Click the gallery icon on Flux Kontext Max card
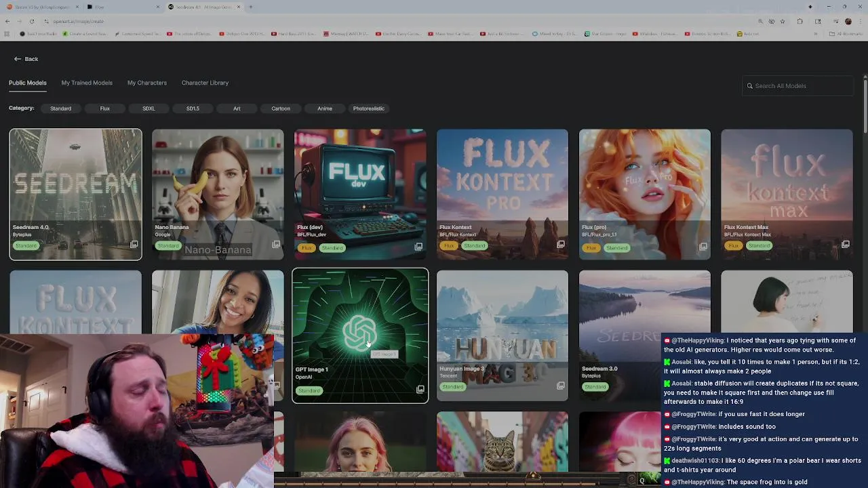This screenshot has height=488, width=868. [x=846, y=245]
